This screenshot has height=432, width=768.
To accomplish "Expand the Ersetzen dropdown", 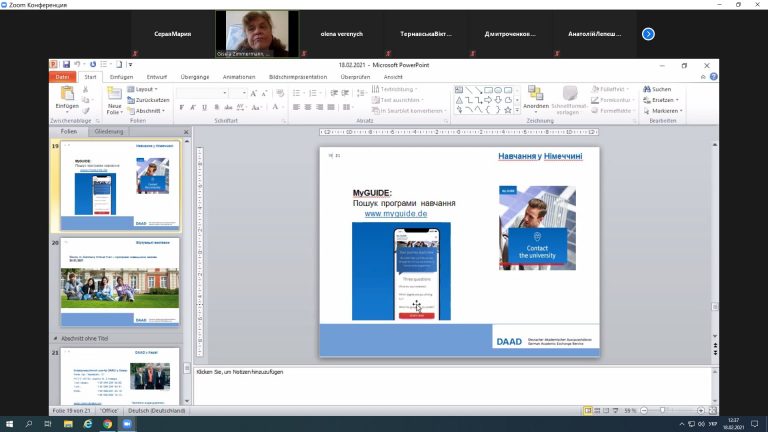I will pyautogui.click(x=663, y=100).
